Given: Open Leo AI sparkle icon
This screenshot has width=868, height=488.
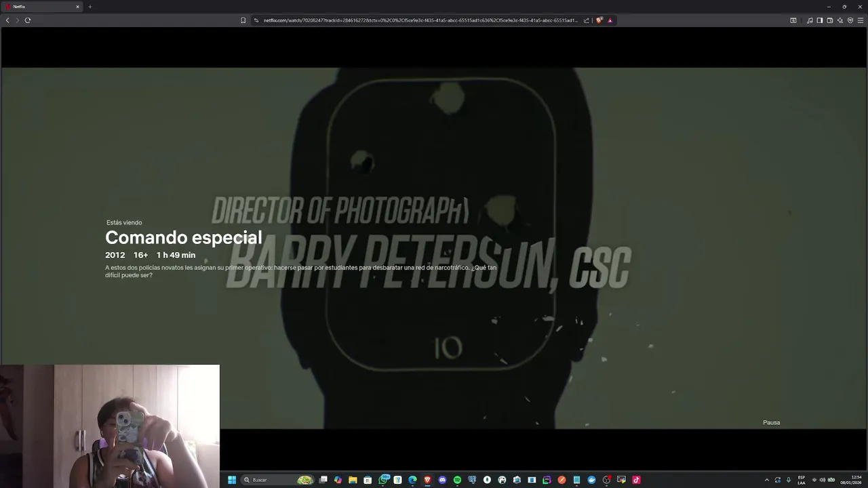Looking at the screenshot, I should 840,20.
